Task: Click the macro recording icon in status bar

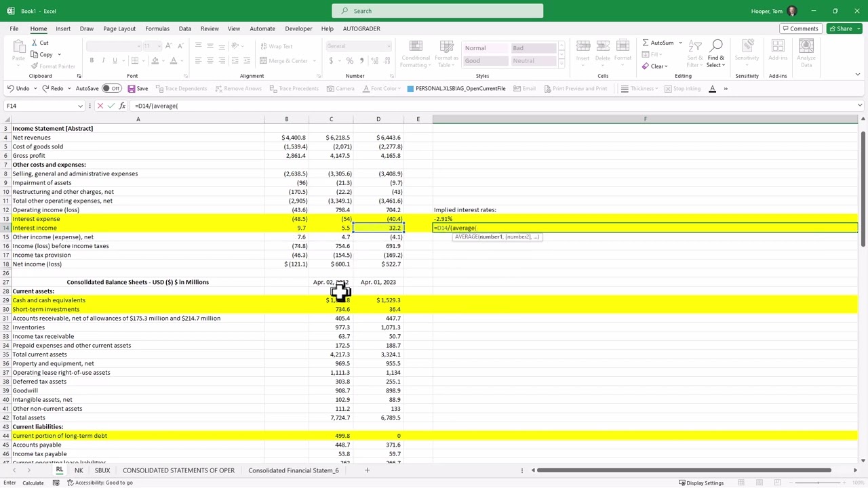Action: click(56, 483)
